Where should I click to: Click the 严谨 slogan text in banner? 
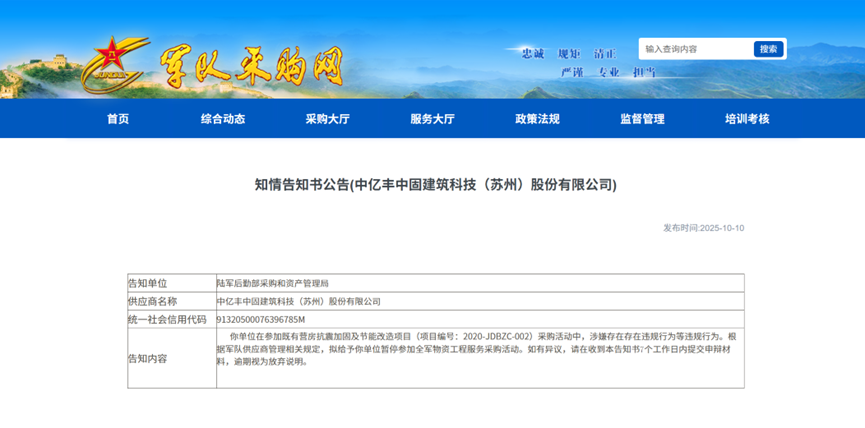(x=572, y=73)
